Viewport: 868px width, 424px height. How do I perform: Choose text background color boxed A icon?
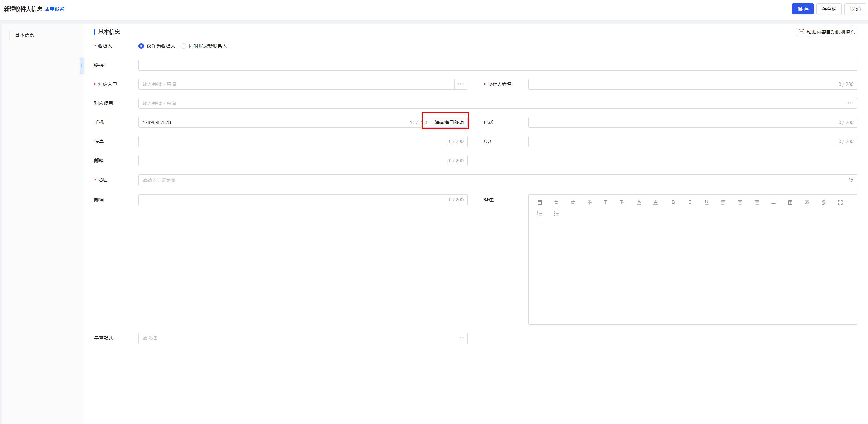pyautogui.click(x=656, y=202)
